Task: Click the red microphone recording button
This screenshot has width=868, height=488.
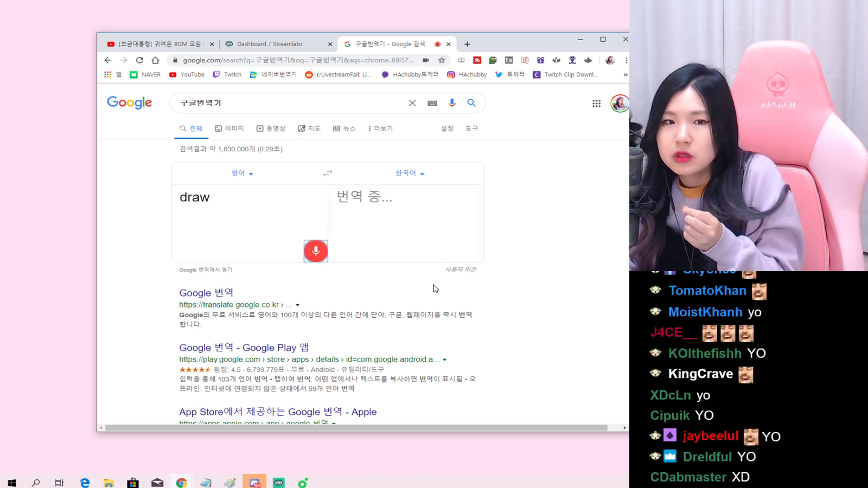Action: tap(316, 251)
